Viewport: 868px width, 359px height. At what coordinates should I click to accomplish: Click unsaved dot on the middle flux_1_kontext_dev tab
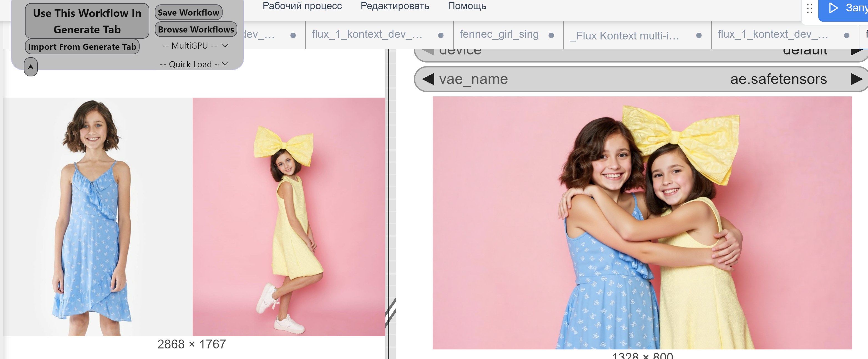point(441,36)
